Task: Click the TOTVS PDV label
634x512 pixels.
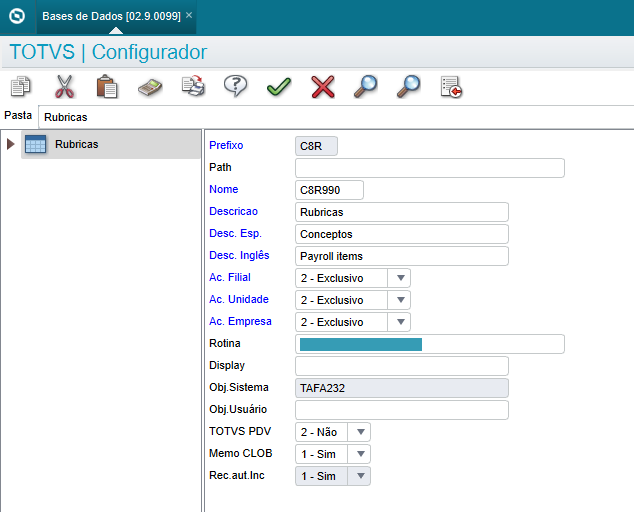Action: click(x=240, y=431)
